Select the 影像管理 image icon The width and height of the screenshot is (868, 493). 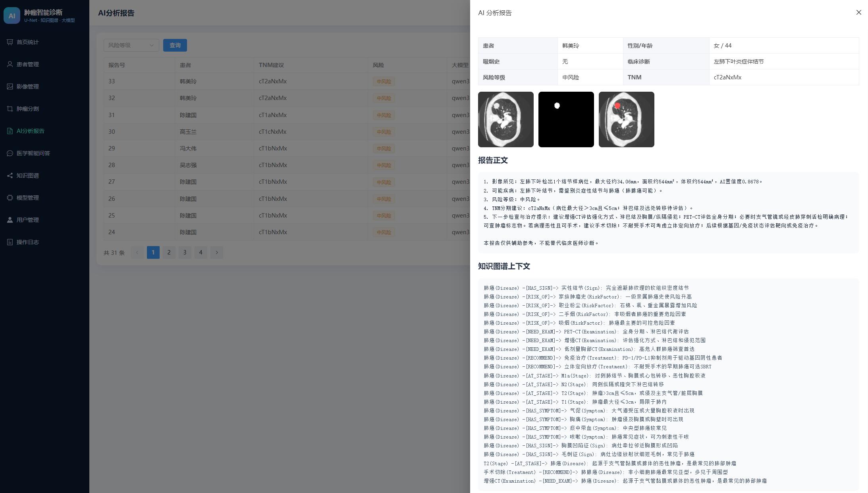[x=10, y=87]
